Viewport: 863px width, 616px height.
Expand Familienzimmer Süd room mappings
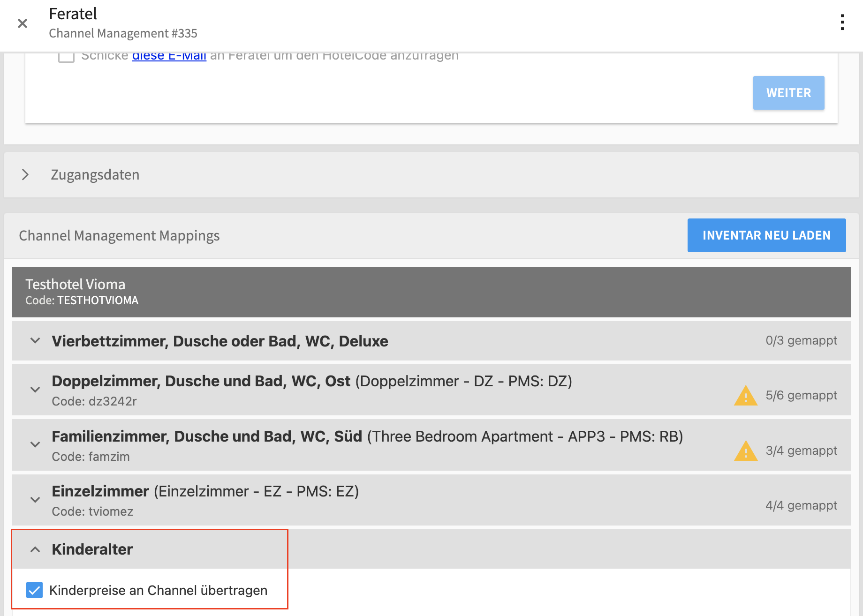coord(35,444)
